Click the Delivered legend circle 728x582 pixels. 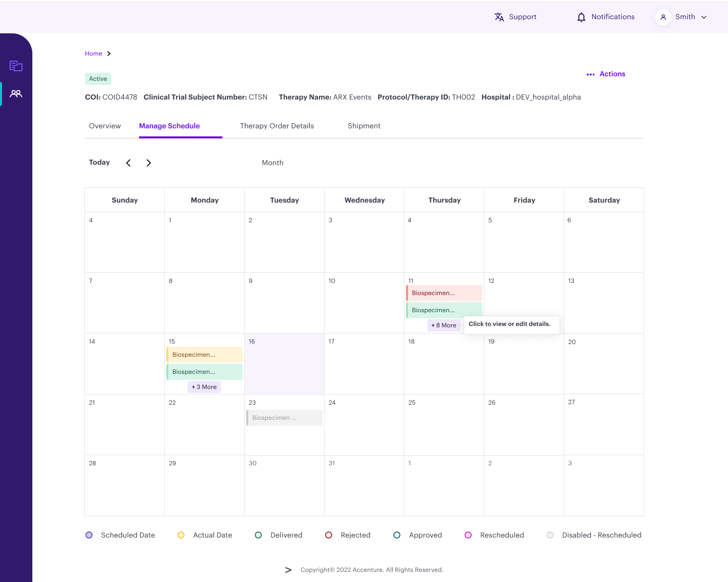coord(258,535)
